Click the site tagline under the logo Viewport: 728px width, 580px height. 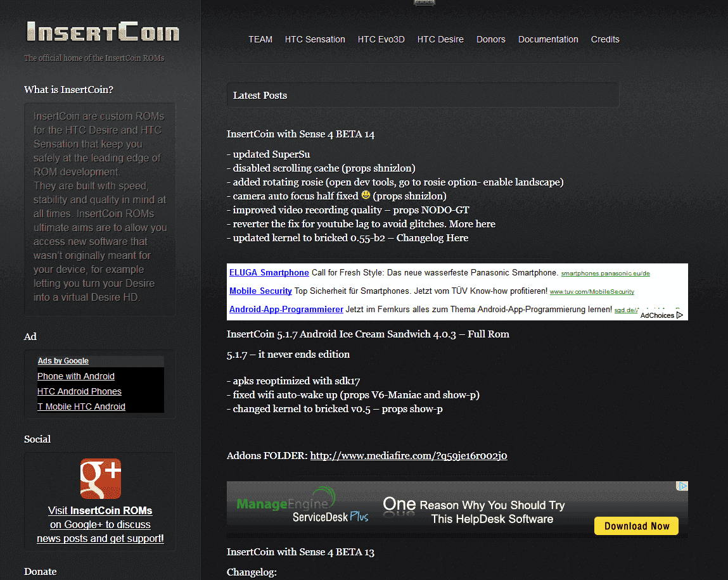pos(94,58)
